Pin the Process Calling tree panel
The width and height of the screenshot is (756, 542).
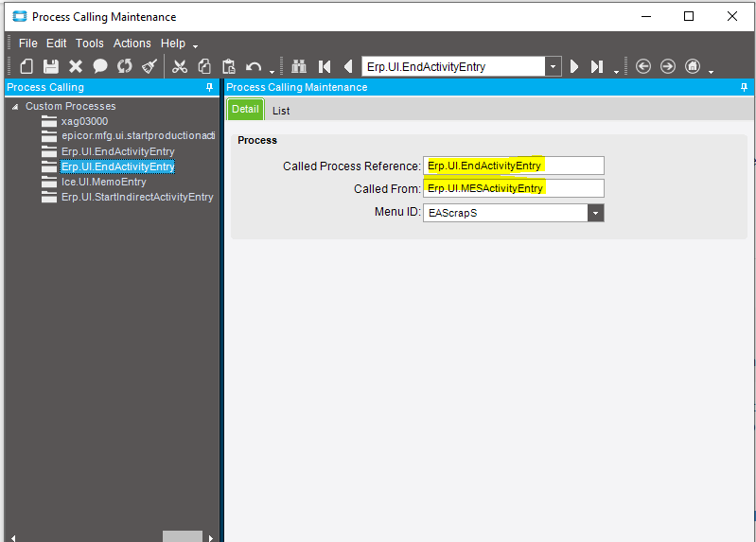point(209,87)
